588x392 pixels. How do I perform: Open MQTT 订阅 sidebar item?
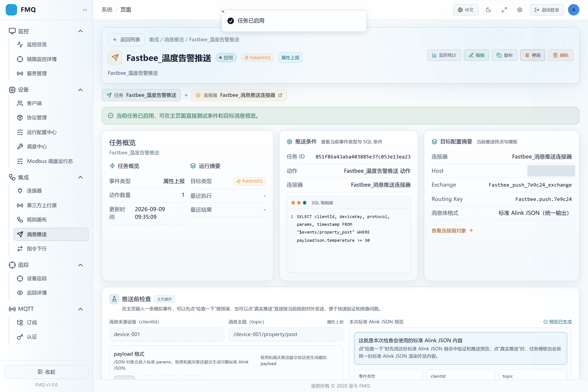(x=51, y=322)
